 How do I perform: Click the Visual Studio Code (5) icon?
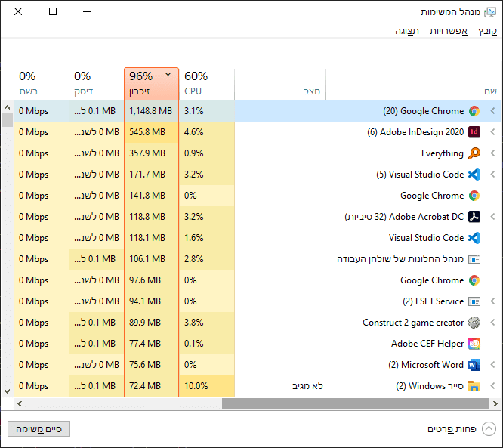coord(474,175)
